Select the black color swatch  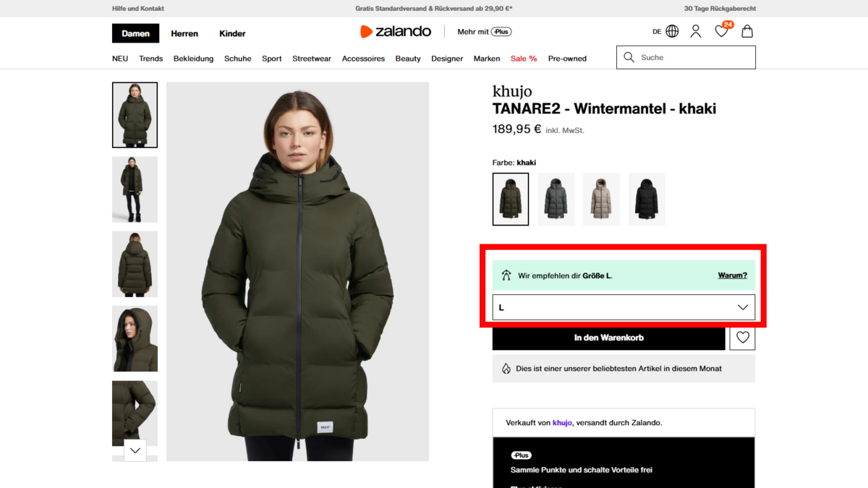click(647, 199)
